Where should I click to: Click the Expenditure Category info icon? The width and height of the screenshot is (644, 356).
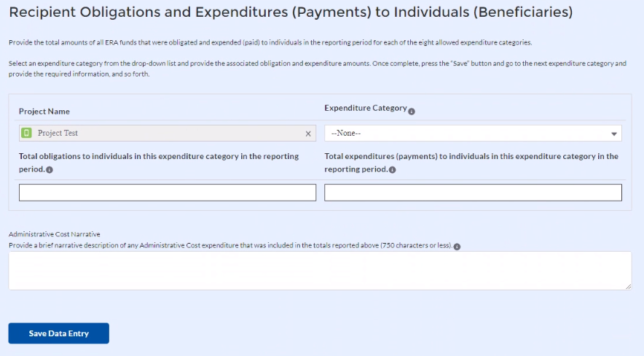pos(412,112)
